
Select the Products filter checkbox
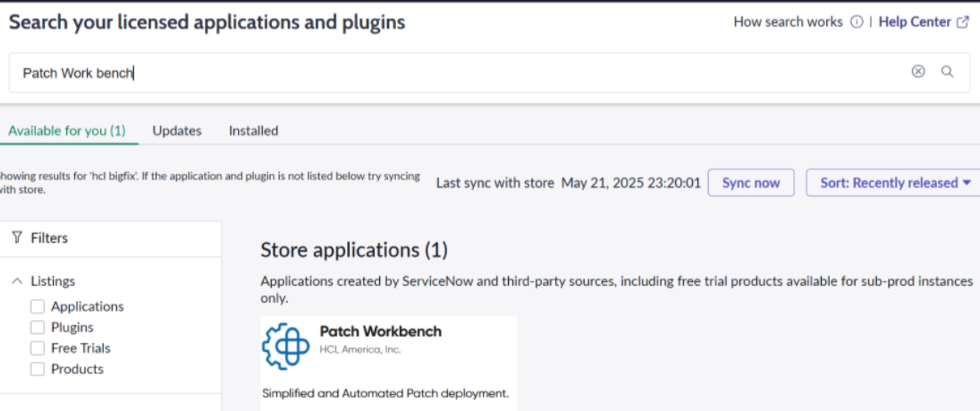pyautogui.click(x=38, y=369)
